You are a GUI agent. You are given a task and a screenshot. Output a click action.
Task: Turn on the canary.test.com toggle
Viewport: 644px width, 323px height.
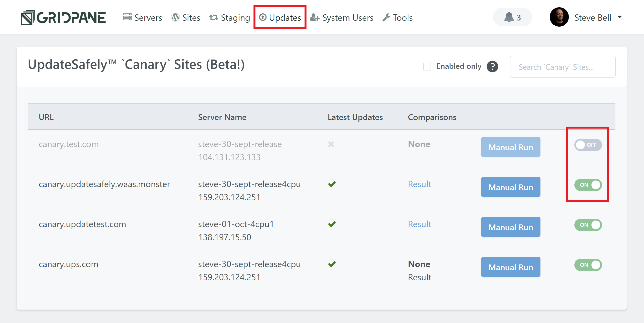pyautogui.click(x=588, y=145)
